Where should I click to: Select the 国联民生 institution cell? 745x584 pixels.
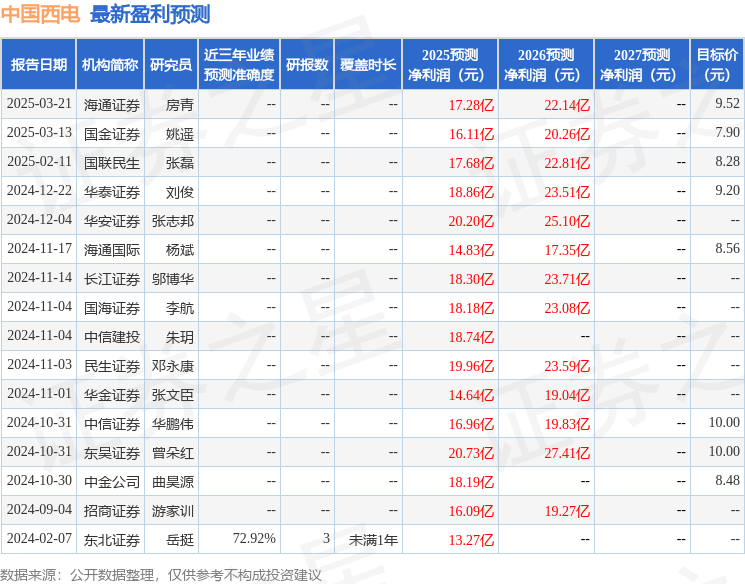(112, 163)
